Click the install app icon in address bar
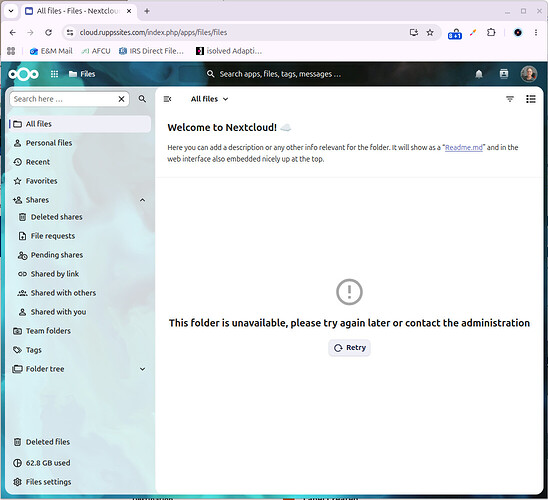Screen dimensions: 548x500 [413, 32]
